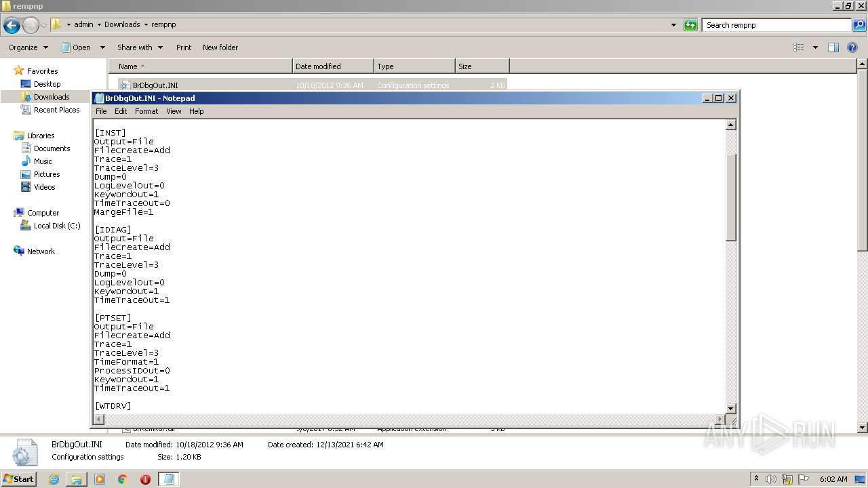Click the [PTSET] section line in Notepad

click(113, 318)
